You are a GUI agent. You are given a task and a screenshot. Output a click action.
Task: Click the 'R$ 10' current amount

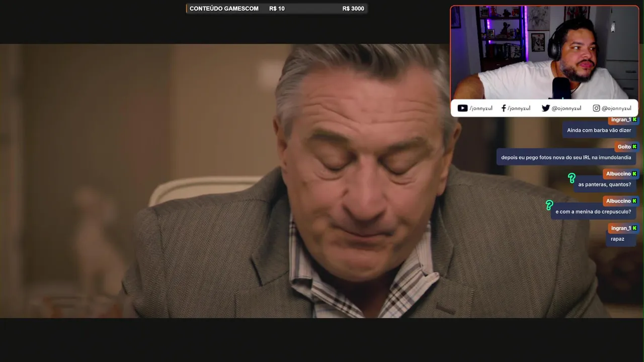coord(277,9)
